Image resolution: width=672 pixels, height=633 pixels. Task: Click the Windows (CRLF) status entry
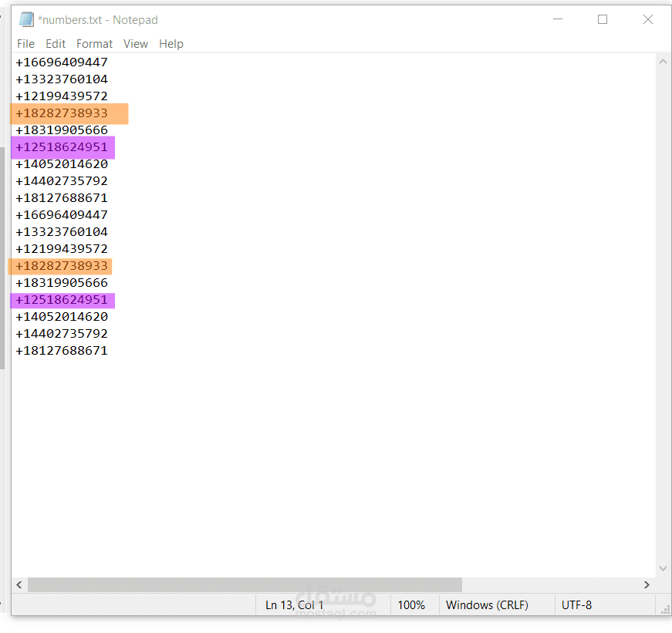tap(487, 604)
